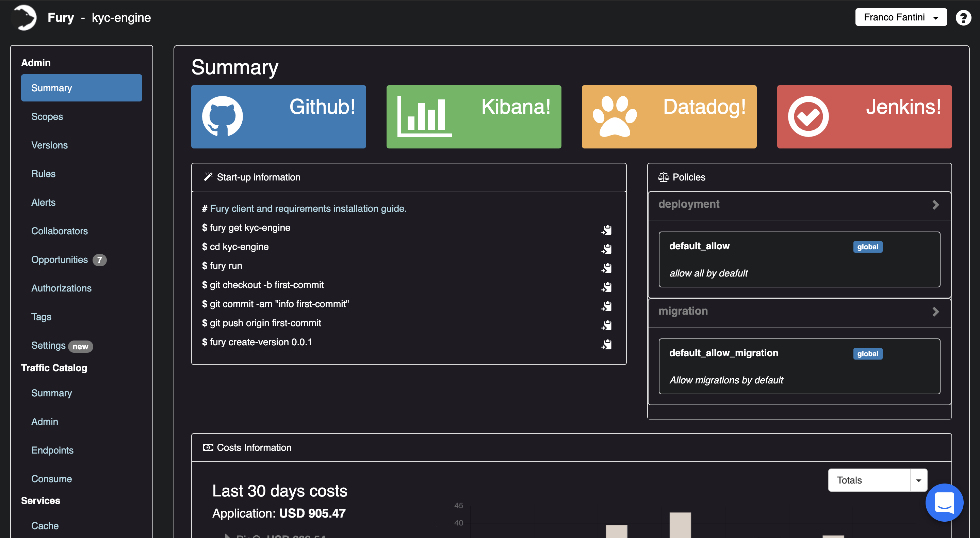Image resolution: width=980 pixels, height=538 pixels.
Task: Click the global badge on default_allow
Action: (x=867, y=247)
